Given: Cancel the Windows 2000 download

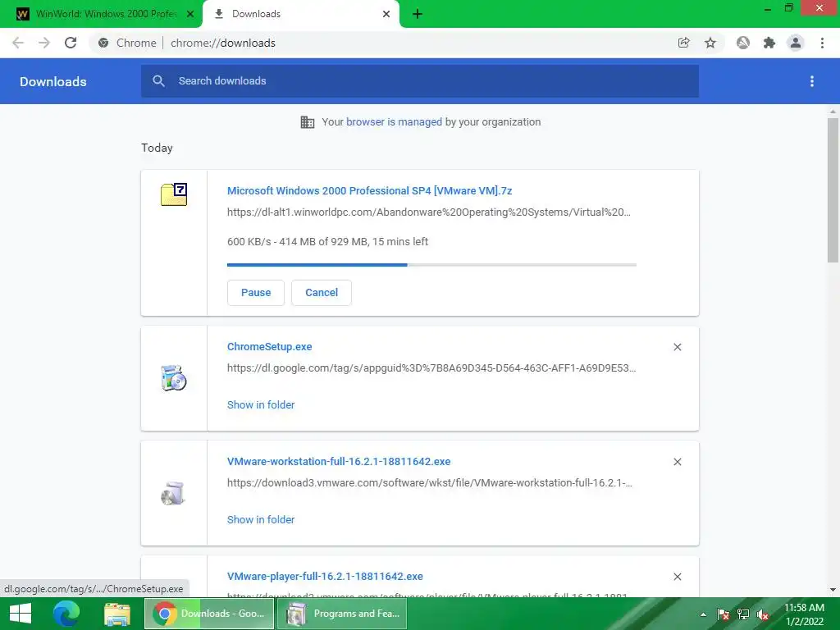Looking at the screenshot, I should tap(322, 293).
